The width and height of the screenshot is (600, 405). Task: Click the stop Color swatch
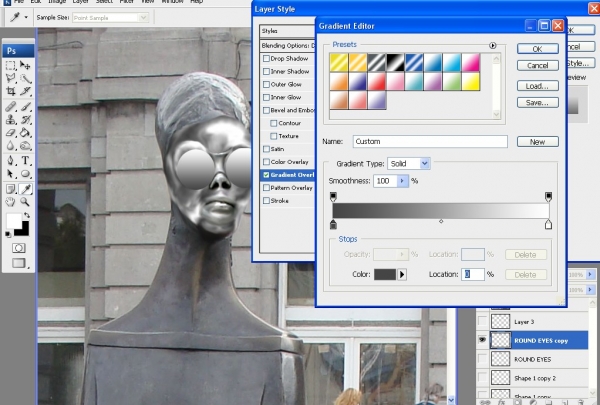(385, 274)
